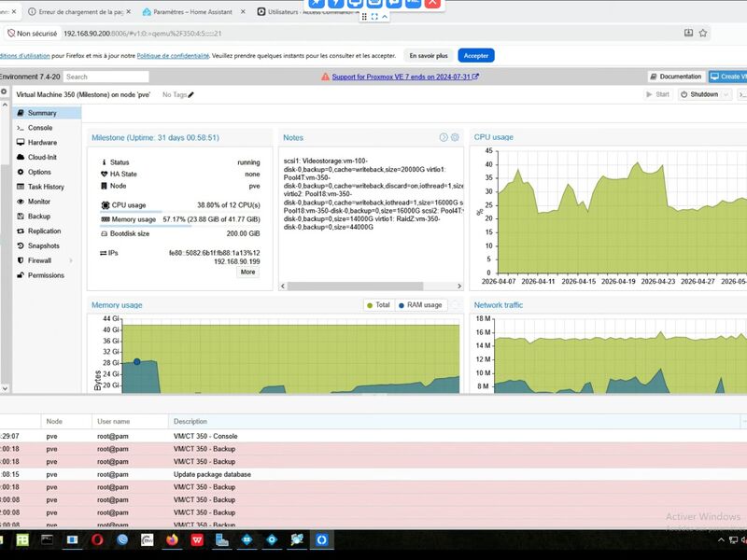Image resolution: width=747 pixels, height=560 pixels.
Task: Sort task log by User name column
Action: pyautogui.click(x=130, y=422)
